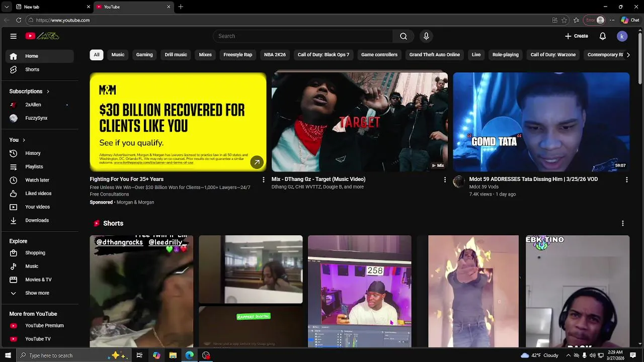Open the notifications bell
Screen dimensions: 644x362
click(603, 36)
